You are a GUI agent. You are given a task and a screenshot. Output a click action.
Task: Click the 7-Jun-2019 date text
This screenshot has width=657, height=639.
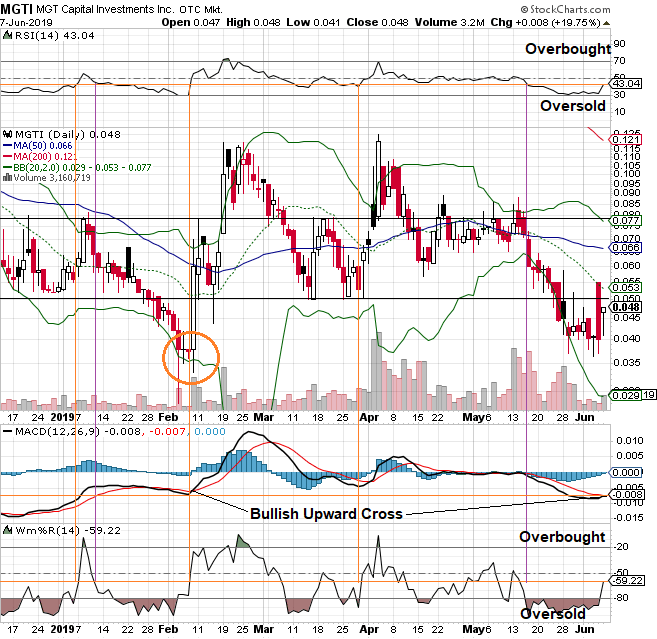[26, 23]
